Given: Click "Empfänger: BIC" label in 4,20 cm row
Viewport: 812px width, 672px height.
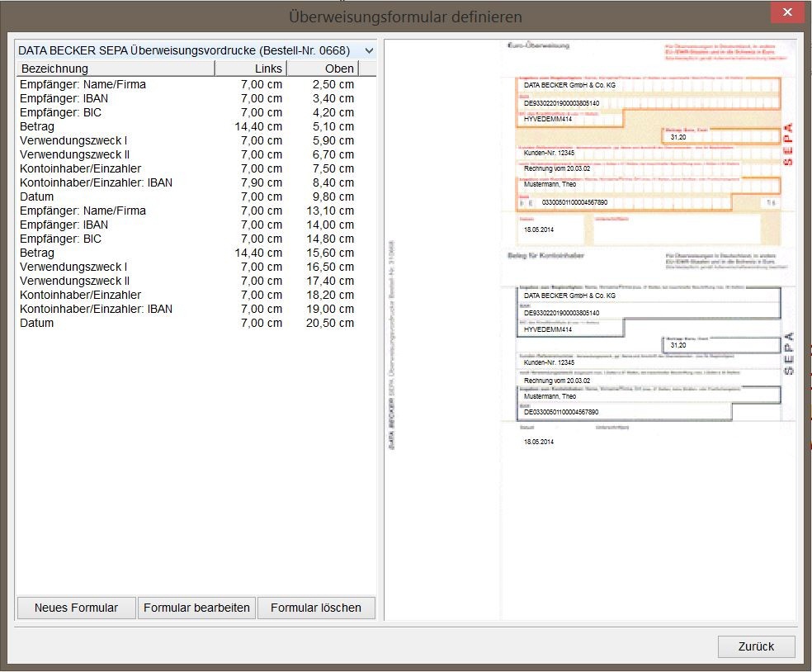Looking at the screenshot, I should point(60,112).
